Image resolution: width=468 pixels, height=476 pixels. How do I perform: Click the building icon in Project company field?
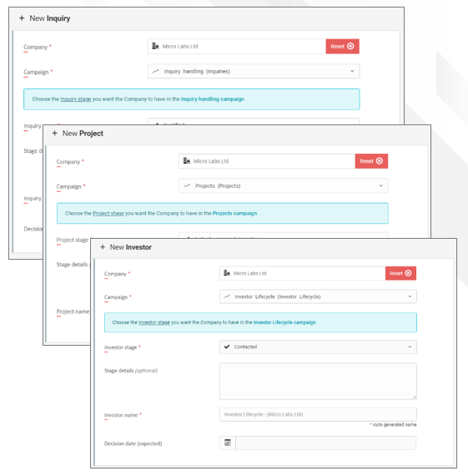(x=187, y=160)
